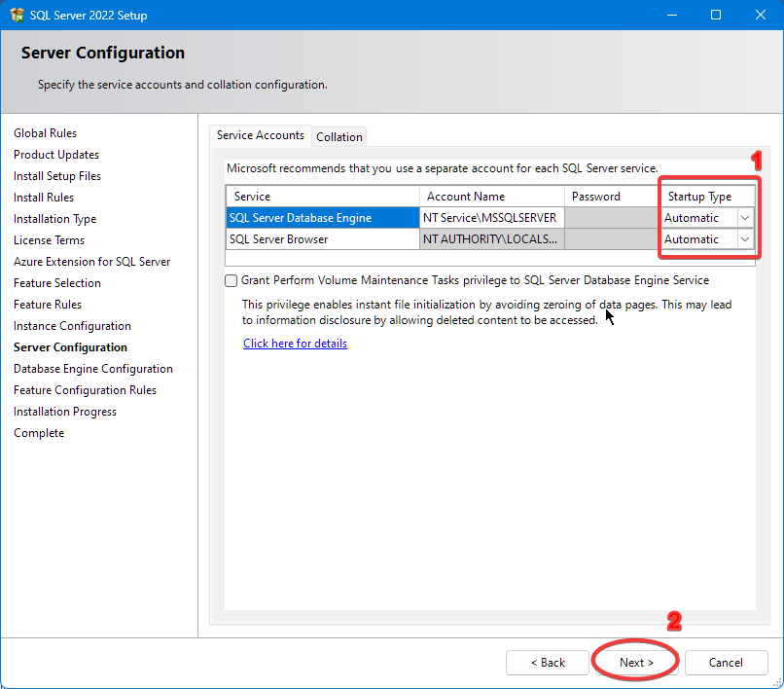Screen dimensions: 784x689
Task: Select License Terms step in sidebar
Action: coord(49,240)
